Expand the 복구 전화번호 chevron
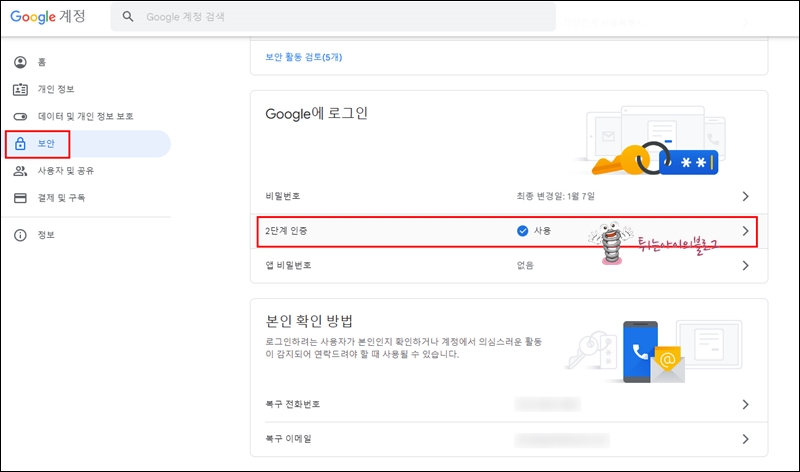The width and height of the screenshot is (800, 472). point(745,405)
